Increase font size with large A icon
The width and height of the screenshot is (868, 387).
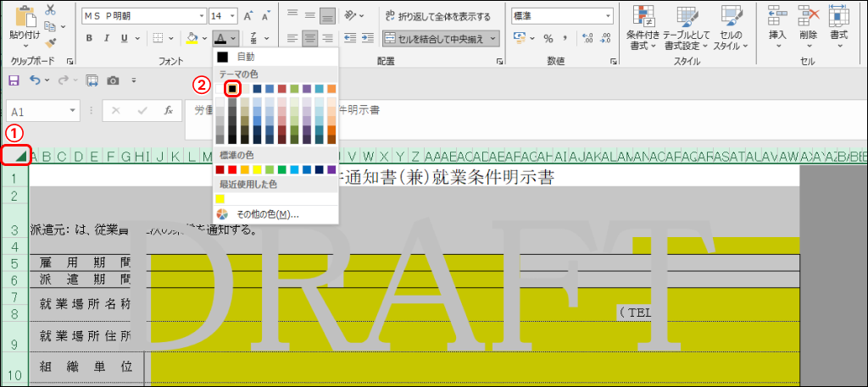coord(248,16)
